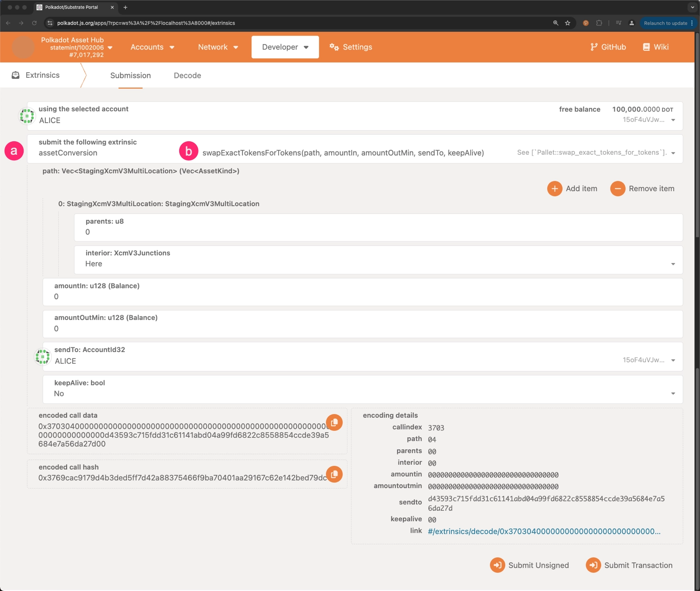Click Submit Transaction button
This screenshot has width=700, height=591.
tap(629, 565)
